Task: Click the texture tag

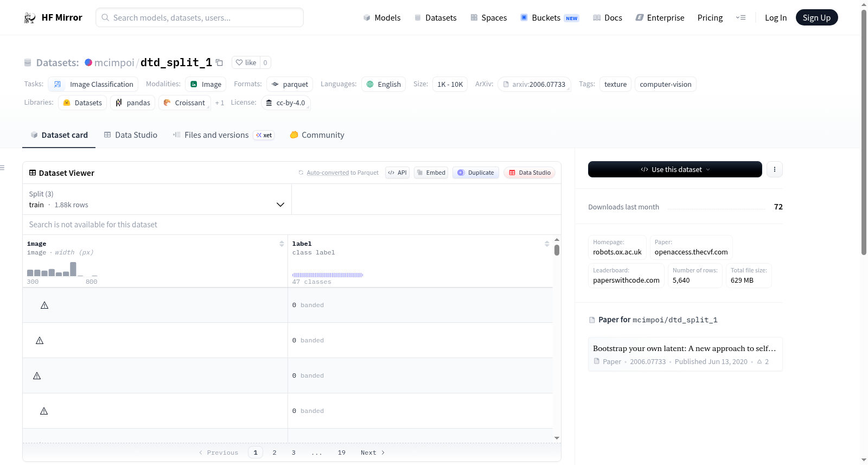Action: [x=615, y=84]
